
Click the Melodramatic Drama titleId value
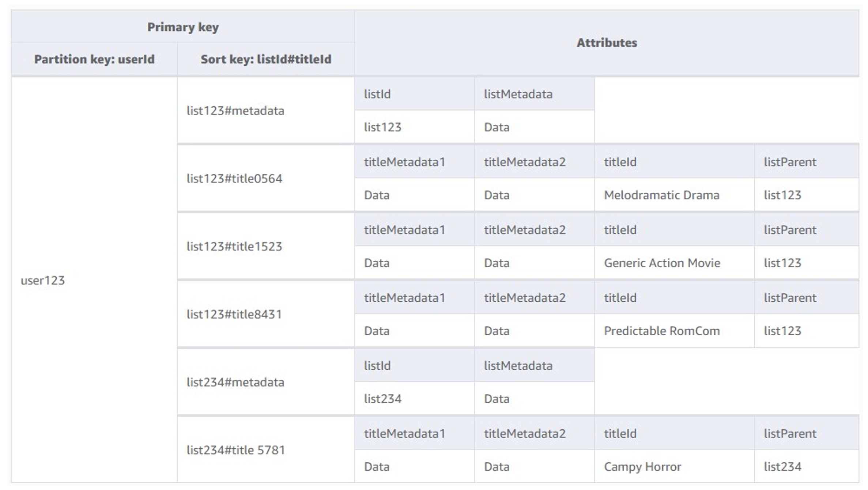tap(661, 195)
